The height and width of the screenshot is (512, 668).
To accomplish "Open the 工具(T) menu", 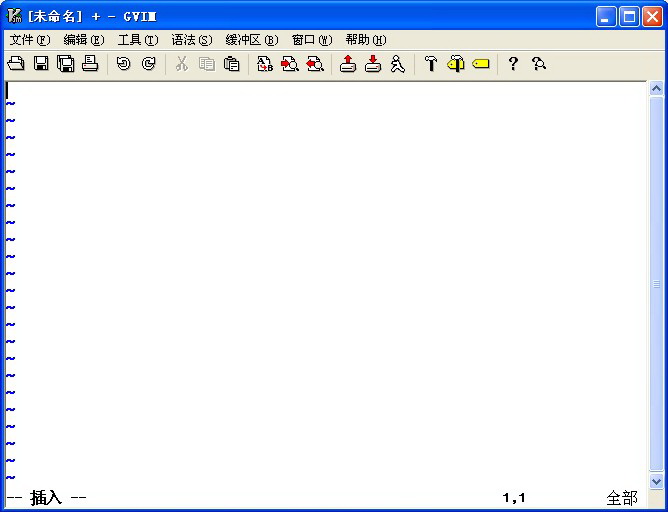I will click(x=138, y=40).
